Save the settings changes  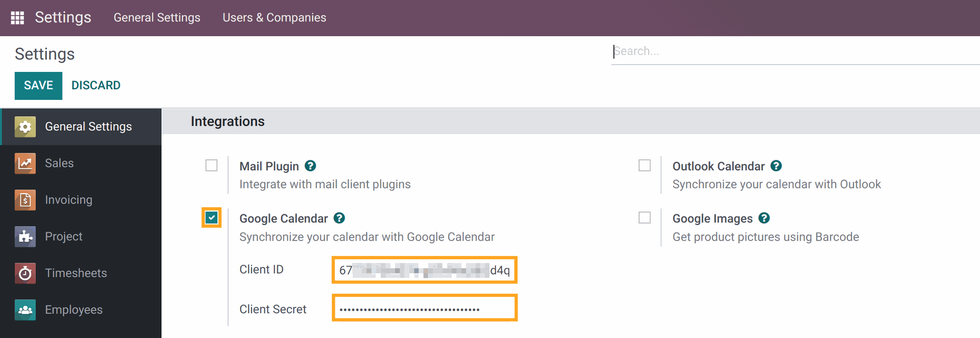click(38, 86)
